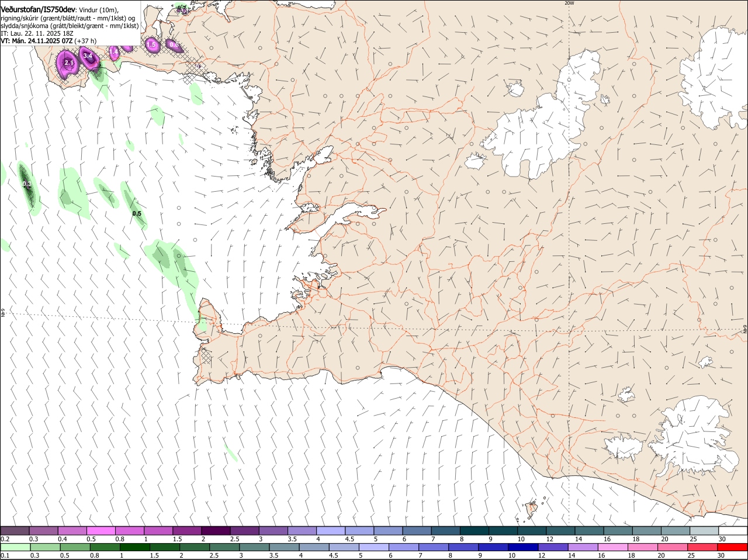Pick the red bottom-row legend swatch labelled 30
Viewport: 748px width, 560px height.
(x=733, y=547)
